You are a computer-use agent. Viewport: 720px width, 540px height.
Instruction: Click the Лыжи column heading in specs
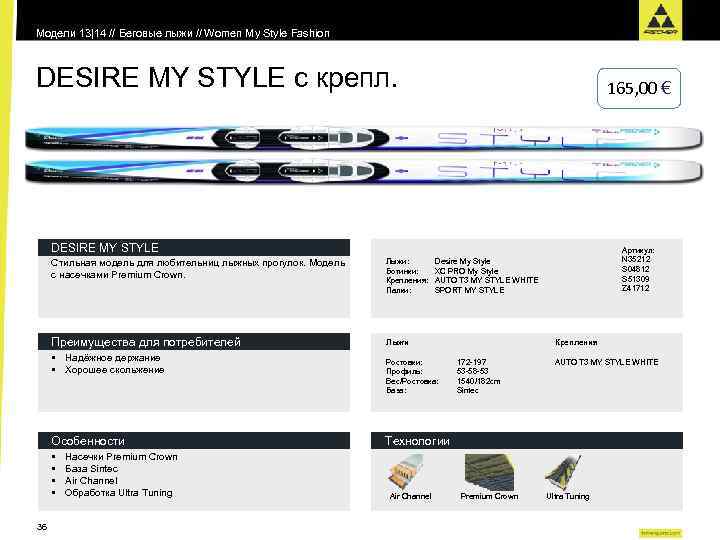pyautogui.click(x=397, y=342)
